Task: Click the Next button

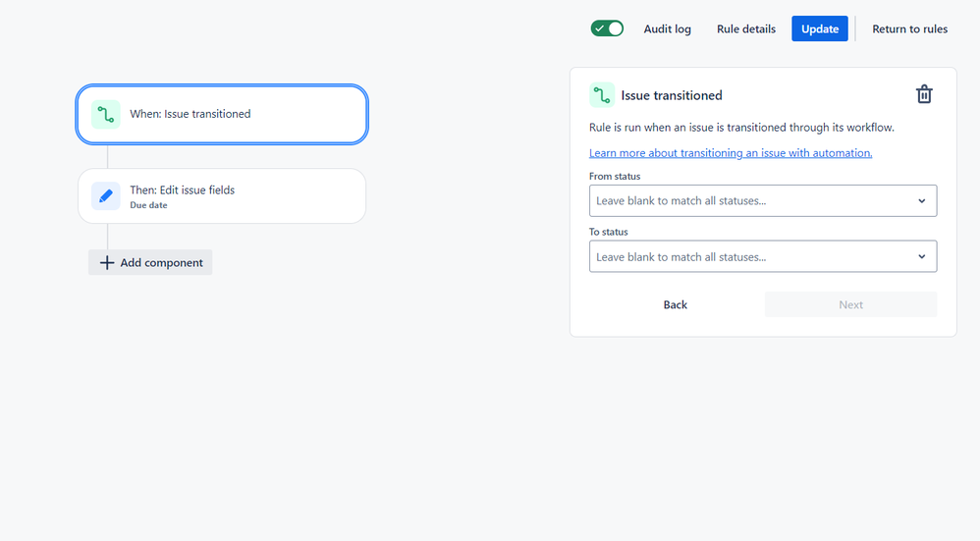Action: 850,305
